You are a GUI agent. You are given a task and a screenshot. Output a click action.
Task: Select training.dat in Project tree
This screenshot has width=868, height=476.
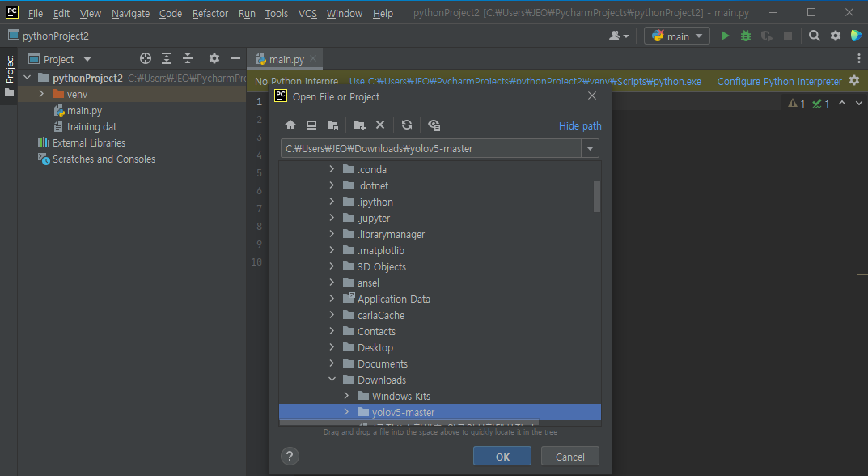(x=91, y=126)
